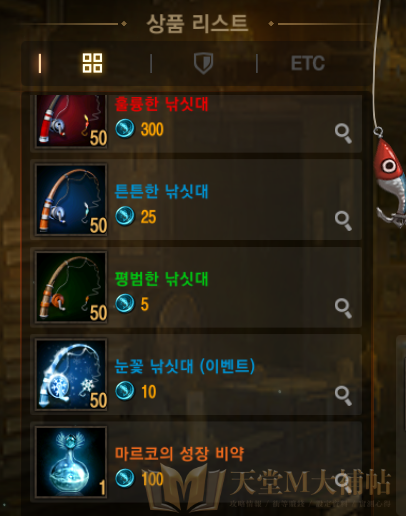Click the coin icon beside price 300
The image size is (406, 516).
click(x=125, y=128)
